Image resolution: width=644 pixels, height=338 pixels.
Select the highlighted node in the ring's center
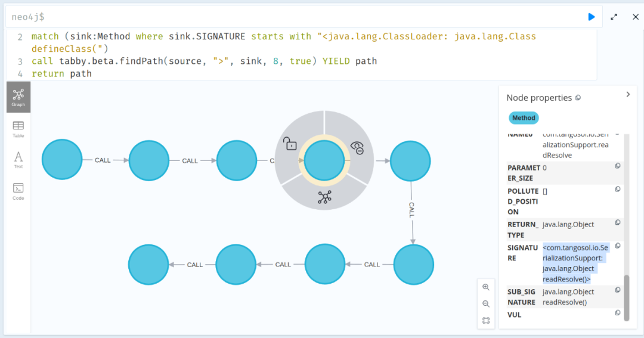pos(324,160)
